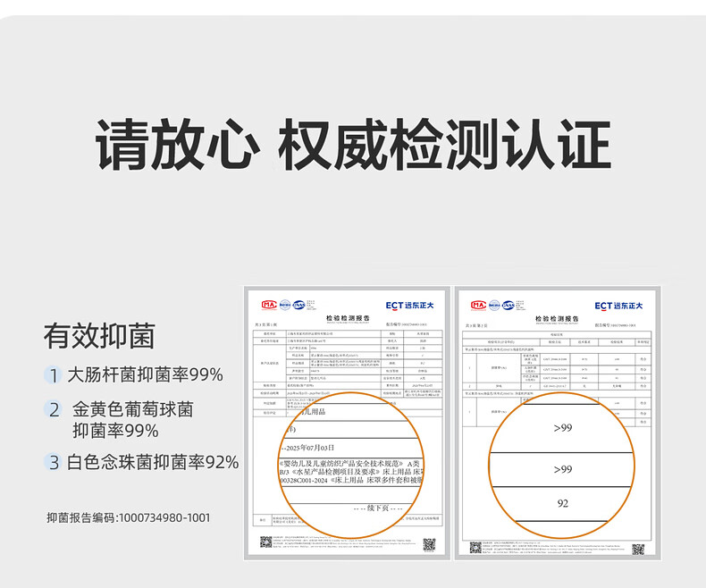Click the date 2025年07月03日 in left magnifier

pos(308,448)
